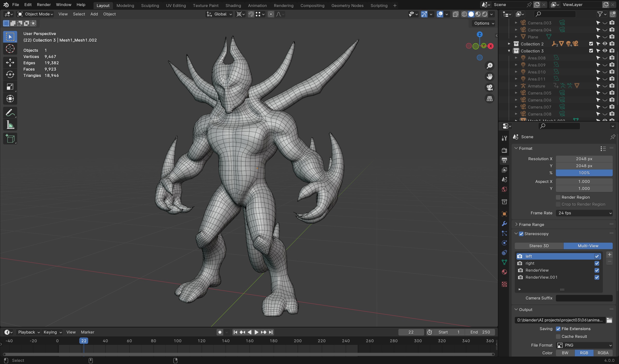Open the Frame Rate dropdown
This screenshot has width=619, height=364.
click(584, 213)
